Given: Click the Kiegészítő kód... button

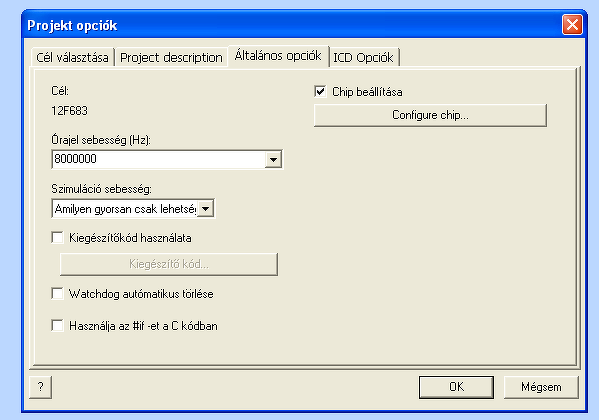Looking at the screenshot, I should [x=169, y=264].
